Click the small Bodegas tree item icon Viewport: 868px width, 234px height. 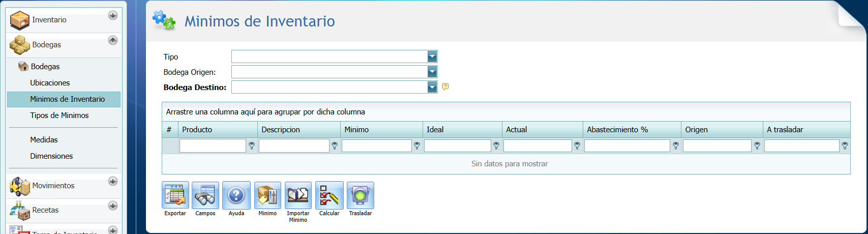(23, 66)
